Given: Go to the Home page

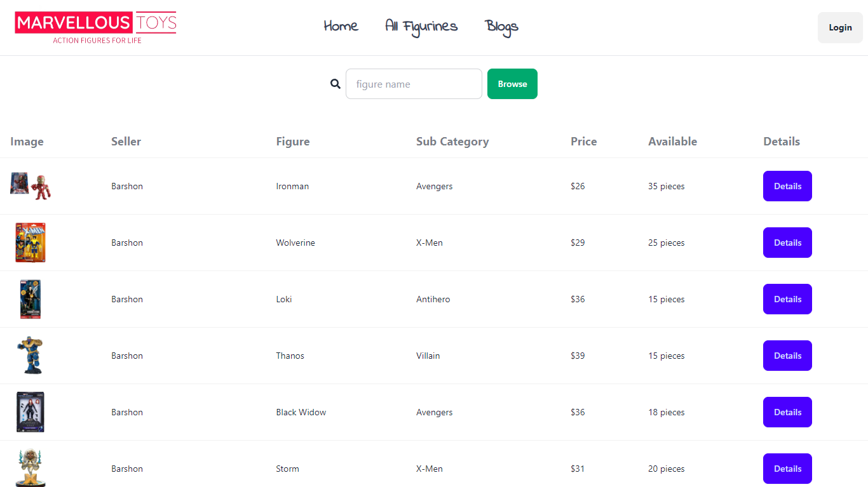Looking at the screenshot, I should (341, 26).
